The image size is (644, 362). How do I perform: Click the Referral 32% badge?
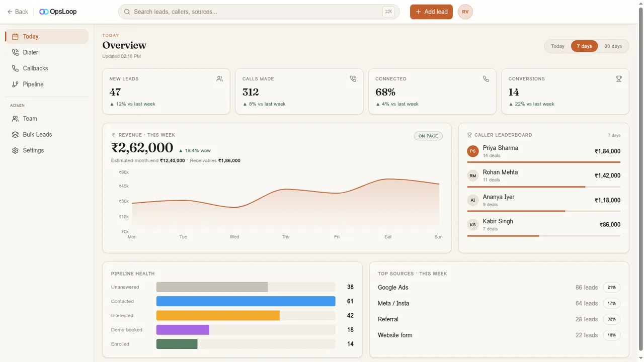pyautogui.click(x=612, y=319)
